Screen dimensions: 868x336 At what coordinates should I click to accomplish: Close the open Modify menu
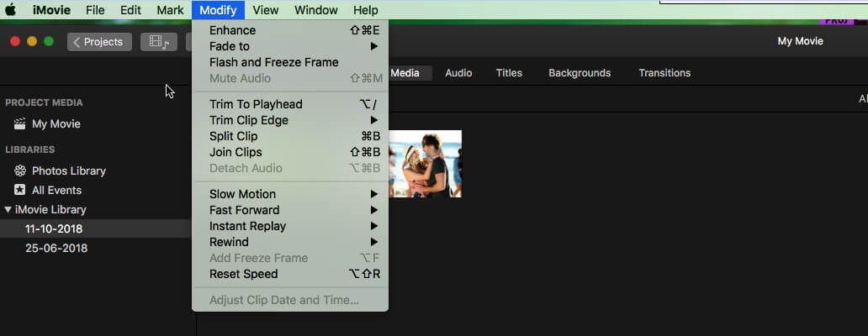click(218, 10)
